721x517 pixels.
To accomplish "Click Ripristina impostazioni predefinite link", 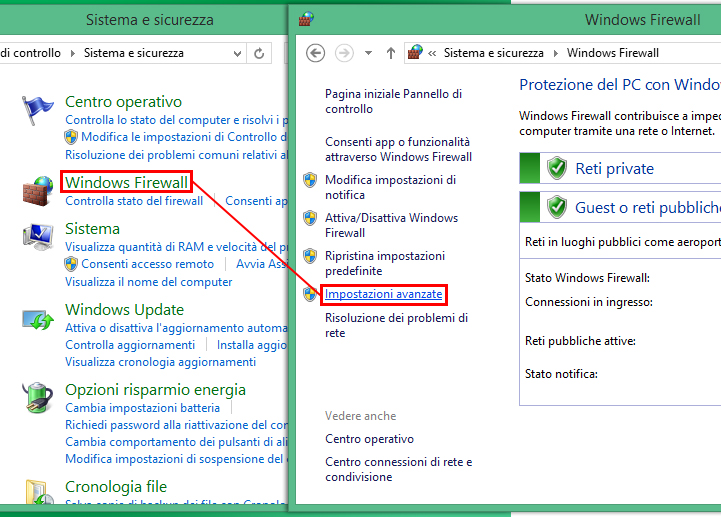I will point(385,263).
